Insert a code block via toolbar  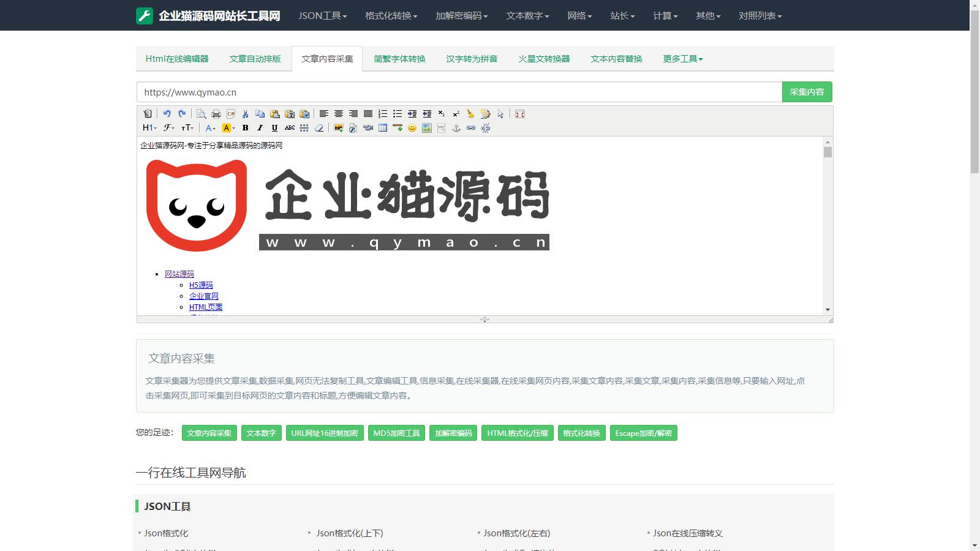[x=230, y=114]
